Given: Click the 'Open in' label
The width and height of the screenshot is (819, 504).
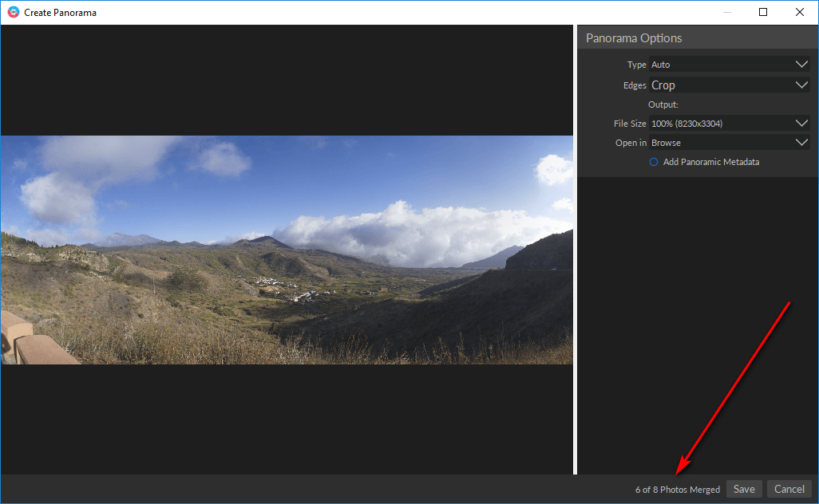Looking at the screenshot, I should (631, 143).
